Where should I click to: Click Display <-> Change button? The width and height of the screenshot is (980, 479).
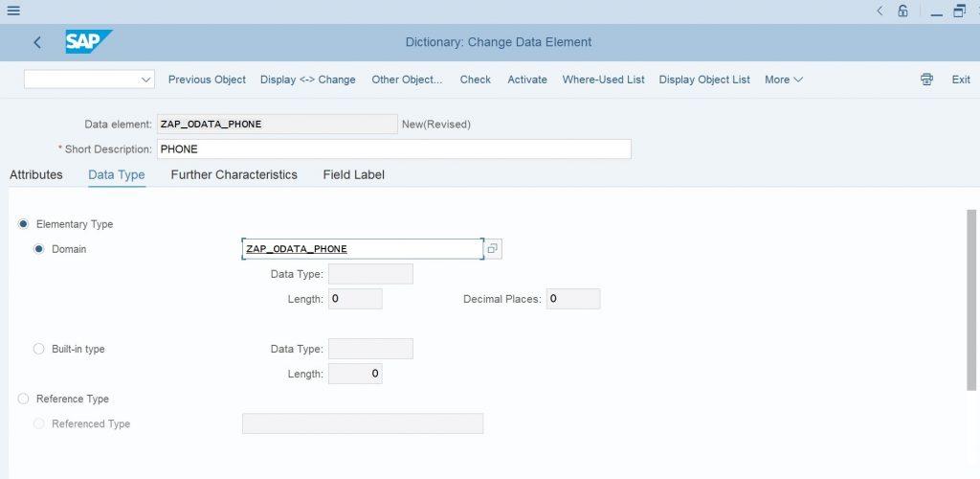[308, 80]
